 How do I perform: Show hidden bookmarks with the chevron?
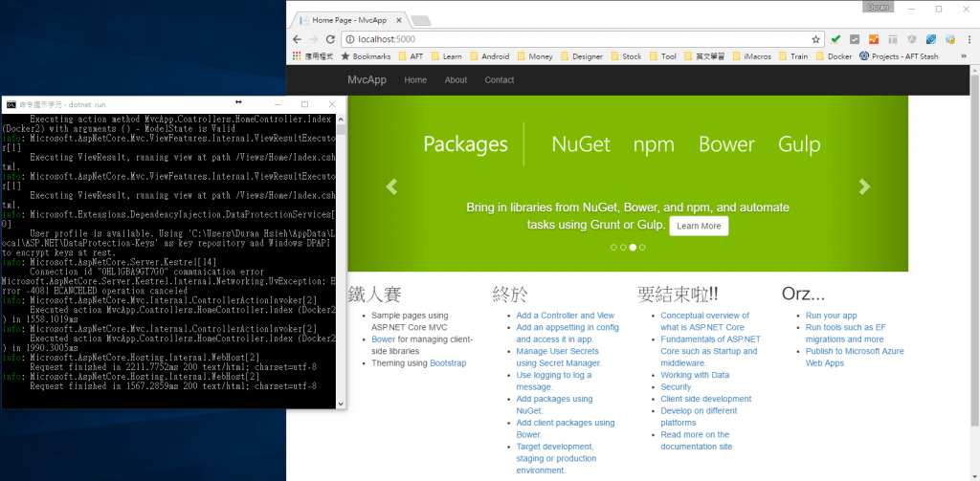tap(964, 56)
